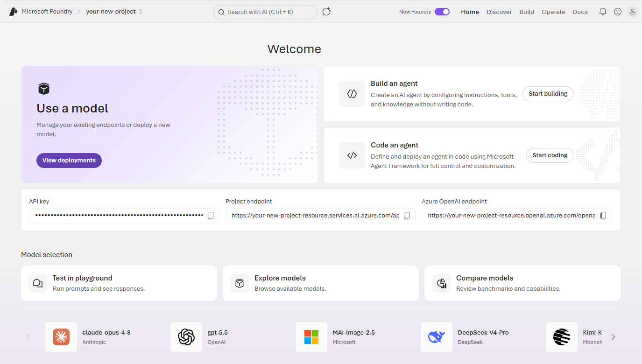Click the Start building button
The width and height of the screenshot is (642, 364).
point(548,94)
